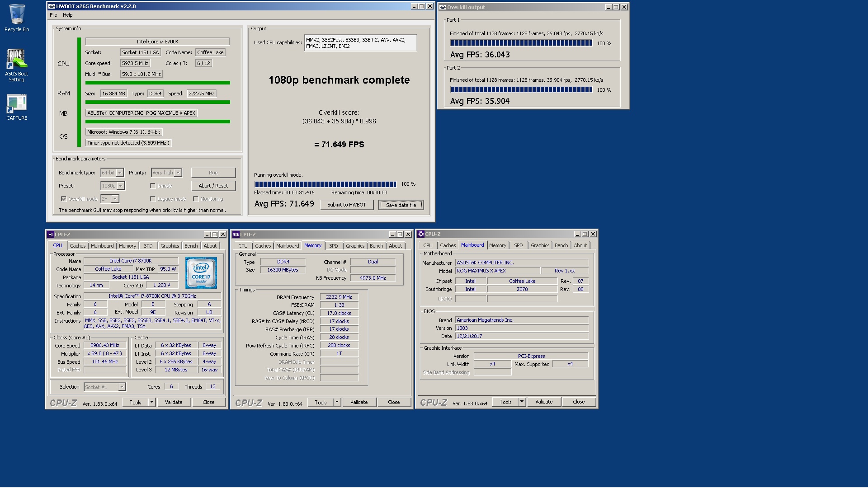Maximize the HWBOT x265 Benchmark window

(x=422, y=6)
